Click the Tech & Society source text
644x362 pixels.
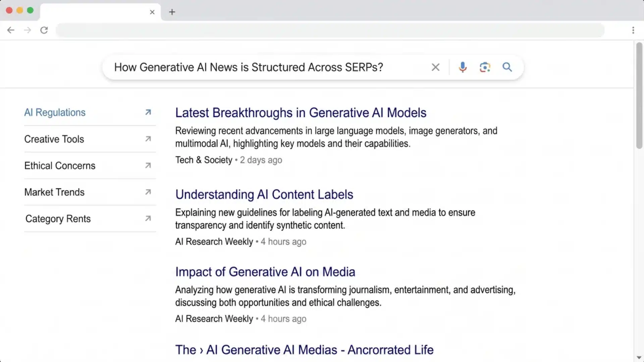204,160
